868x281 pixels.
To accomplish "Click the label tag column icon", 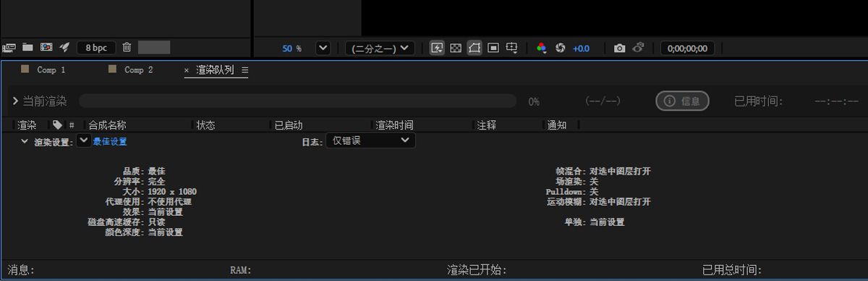I will click(57, 125).
